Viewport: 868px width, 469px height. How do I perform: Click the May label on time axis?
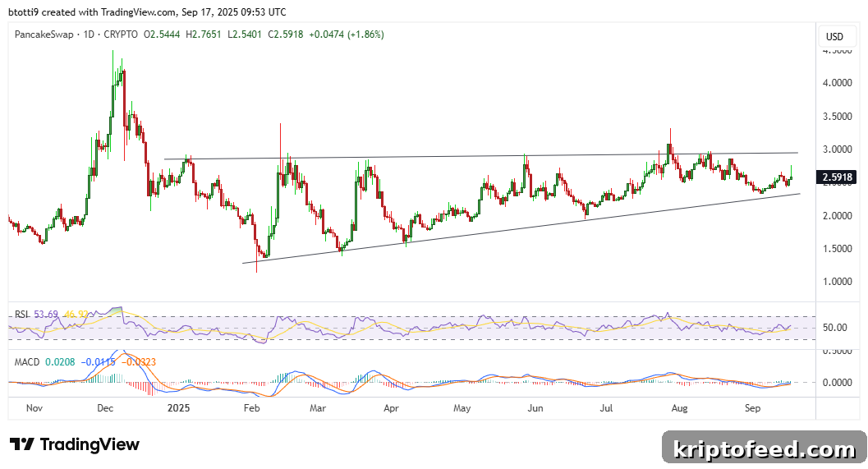[462, 408]
